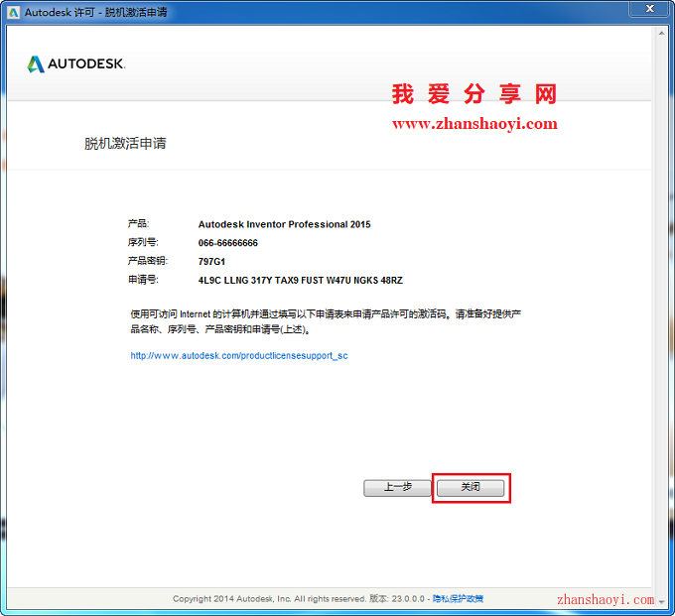The width and height of the screenshot is (675, 616).
Task: Select the request code starting 4L9C LLNG
Action: 301,281
